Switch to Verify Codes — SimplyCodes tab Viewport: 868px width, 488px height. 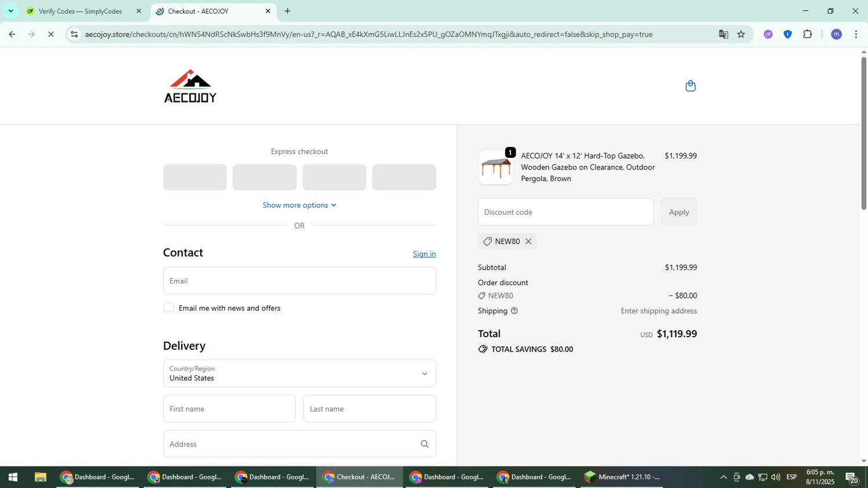click(x=80, y=11)
